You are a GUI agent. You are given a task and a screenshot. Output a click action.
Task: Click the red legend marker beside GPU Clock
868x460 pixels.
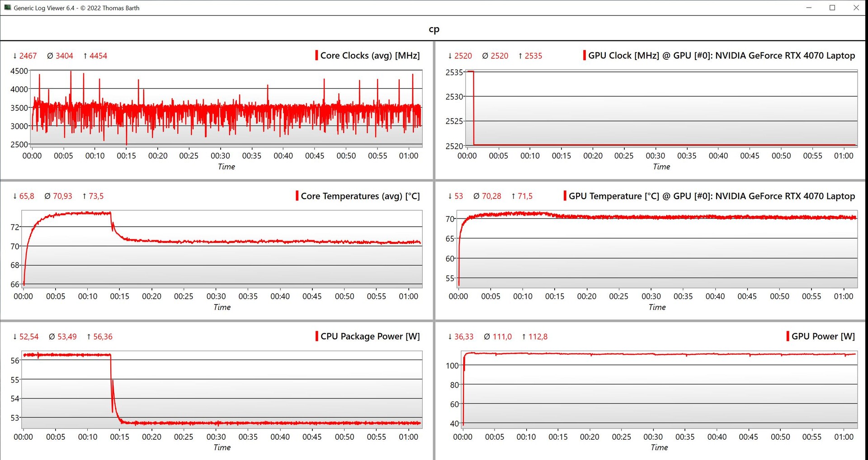click(x=584, y=56)
